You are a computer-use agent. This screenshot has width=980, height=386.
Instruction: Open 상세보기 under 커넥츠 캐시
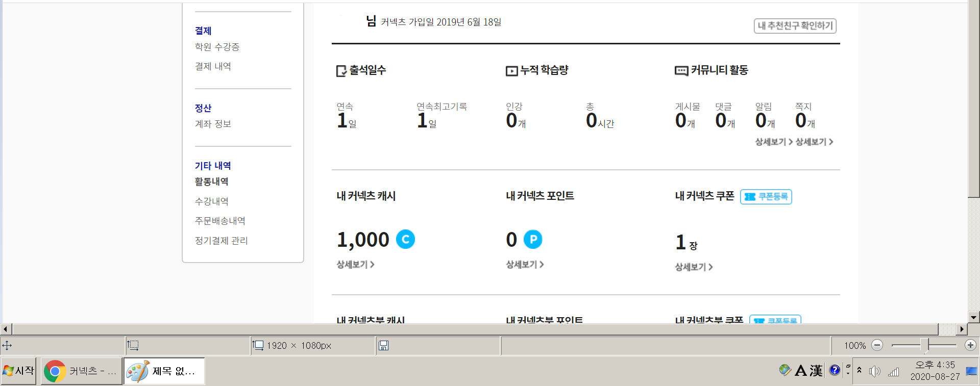355,264
